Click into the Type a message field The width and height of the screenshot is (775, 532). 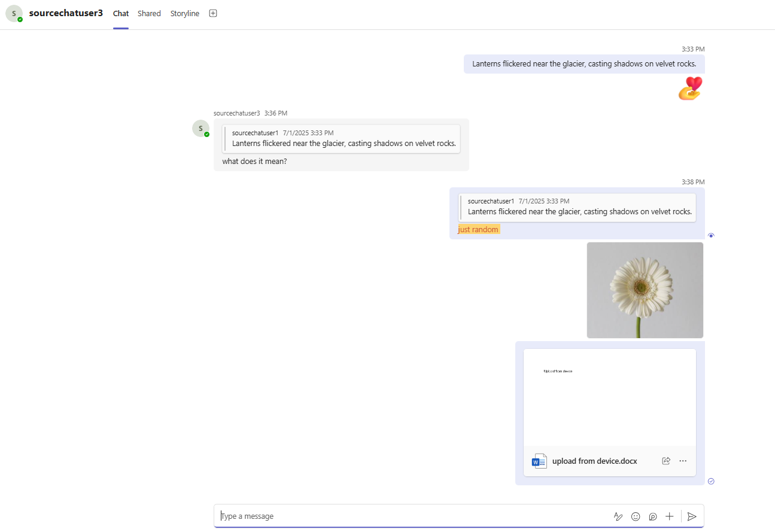pos(359,516)
